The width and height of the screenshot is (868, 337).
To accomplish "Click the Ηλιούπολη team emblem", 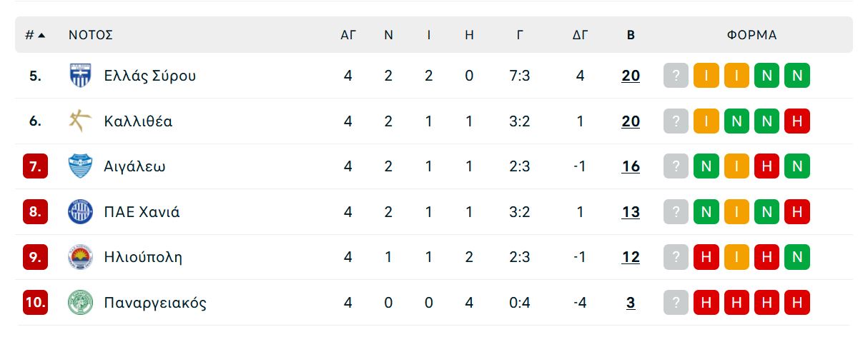I will (x=80, y=257).
